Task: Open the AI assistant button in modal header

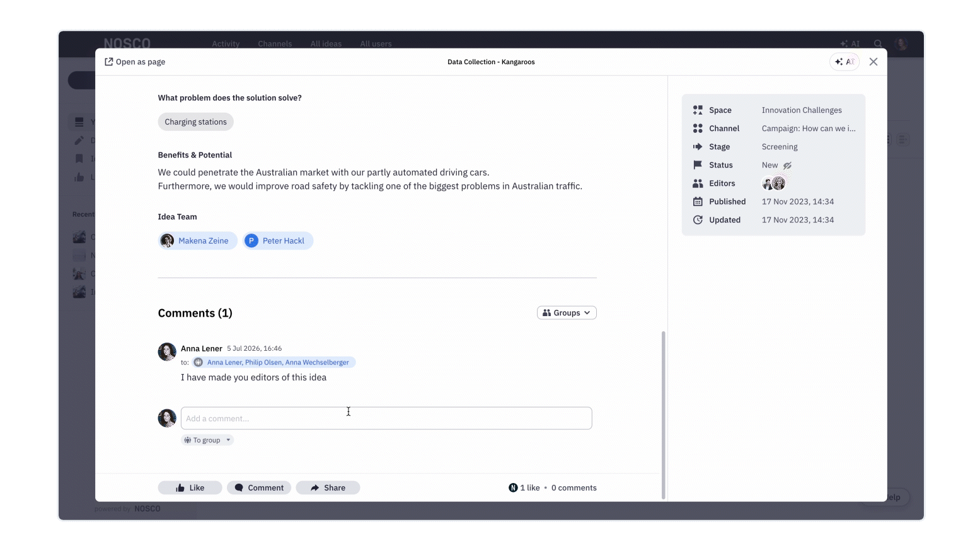Action: tap(845, 62)
